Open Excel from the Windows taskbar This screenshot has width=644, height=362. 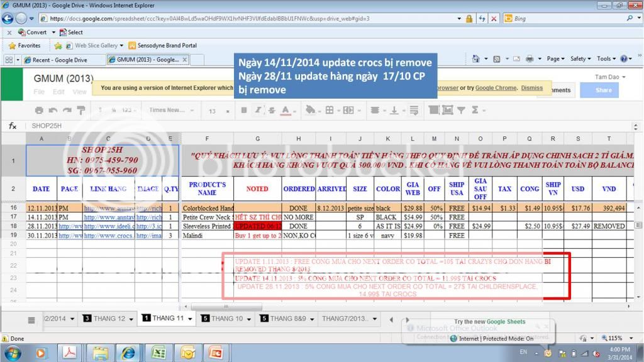pos(159,353)
